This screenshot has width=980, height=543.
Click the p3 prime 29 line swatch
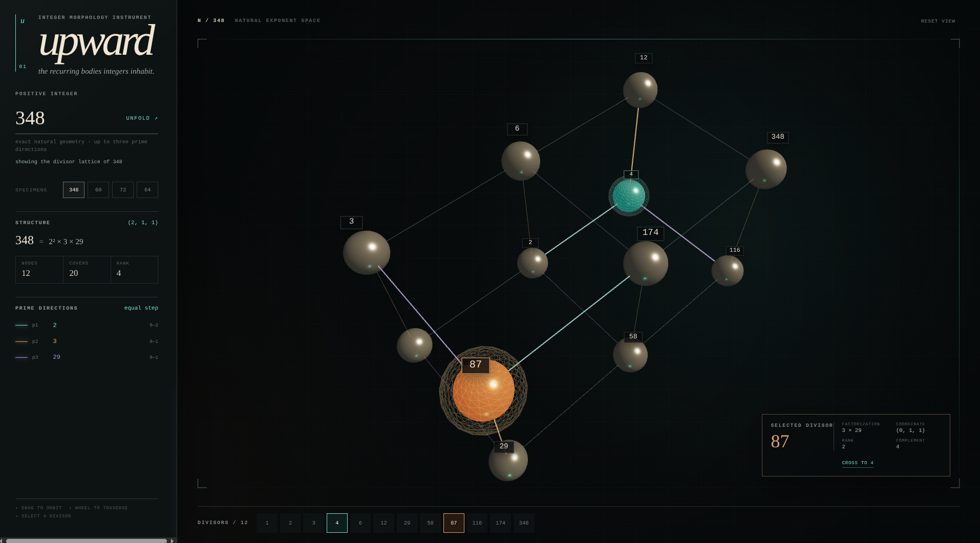point(22,357)
